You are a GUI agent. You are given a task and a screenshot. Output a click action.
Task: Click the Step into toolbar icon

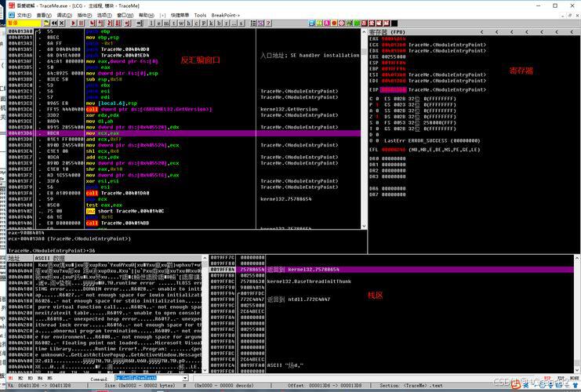pos(93,23)
